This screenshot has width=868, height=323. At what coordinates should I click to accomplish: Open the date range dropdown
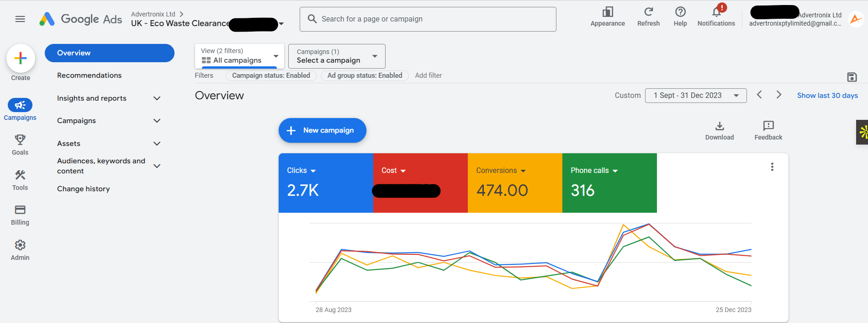click(x=695, y=96)
